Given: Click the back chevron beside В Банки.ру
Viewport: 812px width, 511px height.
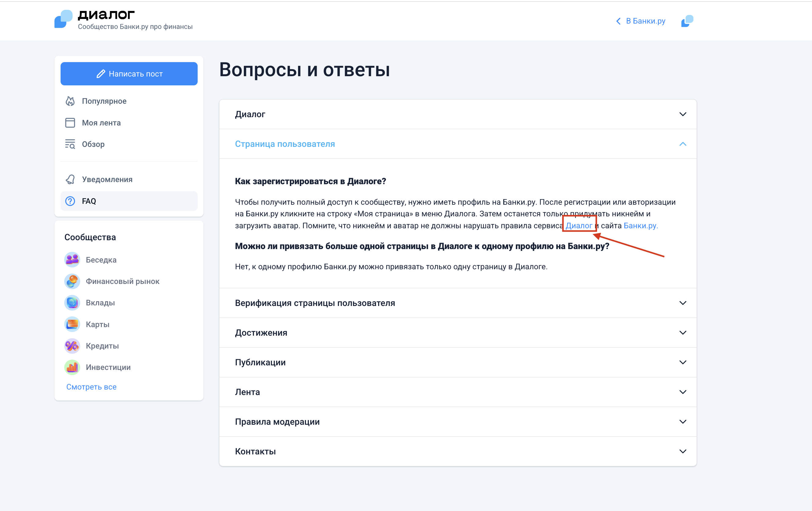Looking at the screenshot, I should pos(618,21).
